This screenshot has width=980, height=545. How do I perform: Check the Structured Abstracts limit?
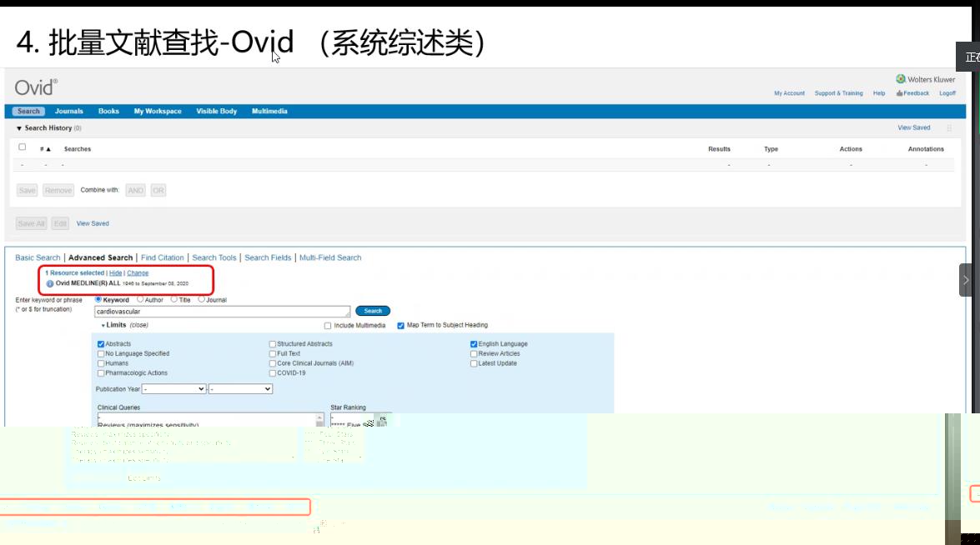(x=273, y=344)
